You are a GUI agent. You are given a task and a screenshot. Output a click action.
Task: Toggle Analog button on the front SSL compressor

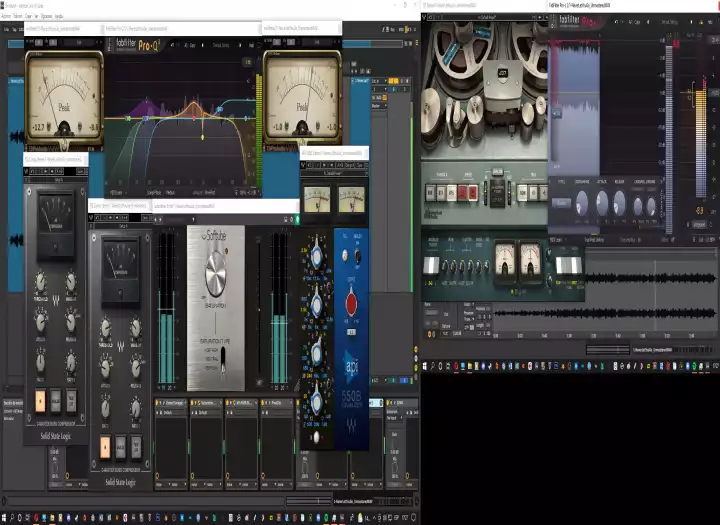120,446
